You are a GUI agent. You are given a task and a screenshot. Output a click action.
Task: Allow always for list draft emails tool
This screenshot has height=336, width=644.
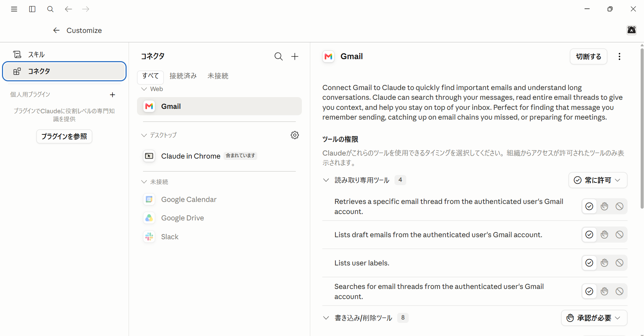coord(589,235)
